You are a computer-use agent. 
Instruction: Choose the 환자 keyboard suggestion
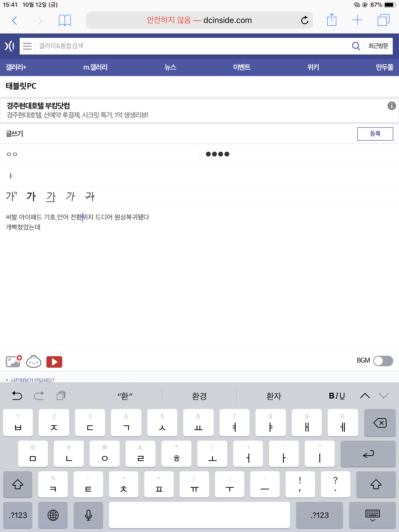(x=274, y=396)
